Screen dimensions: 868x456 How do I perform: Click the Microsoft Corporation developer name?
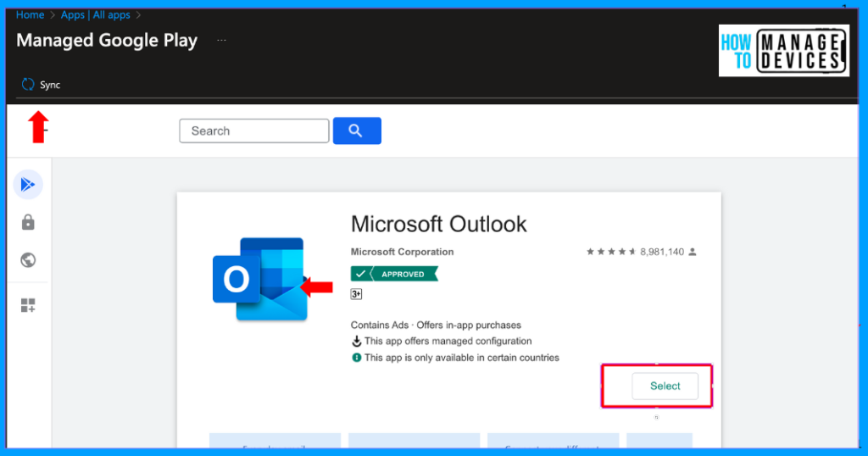tap(402, 252)
